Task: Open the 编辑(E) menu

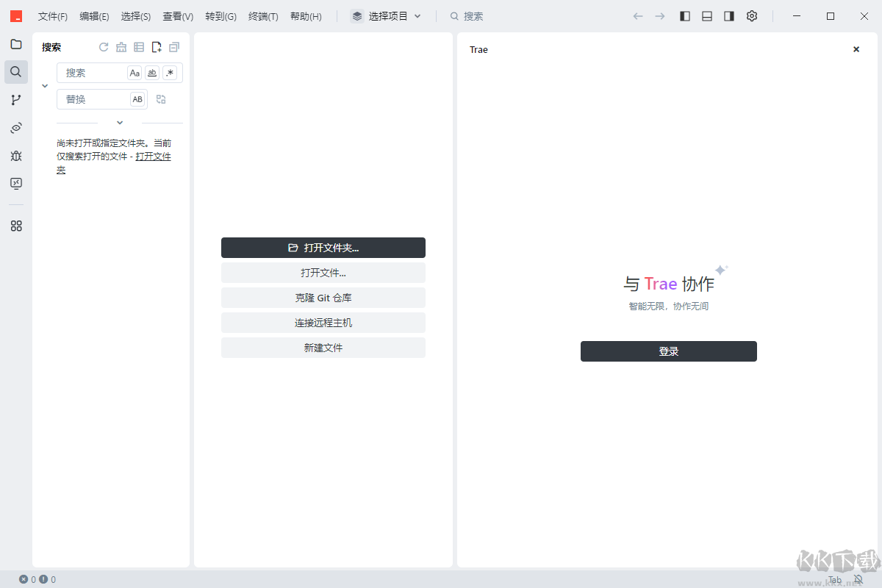Action: point(94,16)
